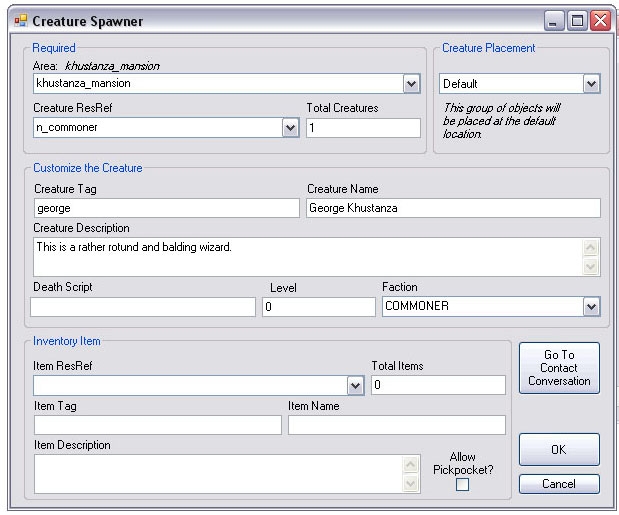This screenshot has height=515, width=619.
Task: Click the Creature Spawner title bar icon
Action: (x=20, y=20)
